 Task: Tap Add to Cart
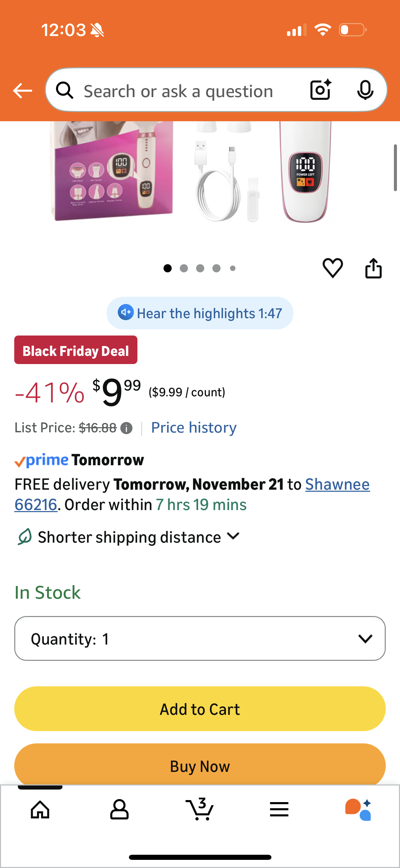(x=200, y=709)
